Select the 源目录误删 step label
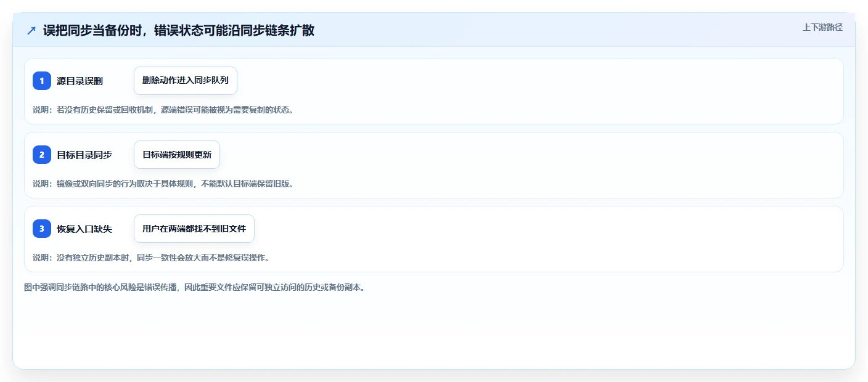Image resolution: width=868 pixels, height=382 pixels. tap(80, 81)
